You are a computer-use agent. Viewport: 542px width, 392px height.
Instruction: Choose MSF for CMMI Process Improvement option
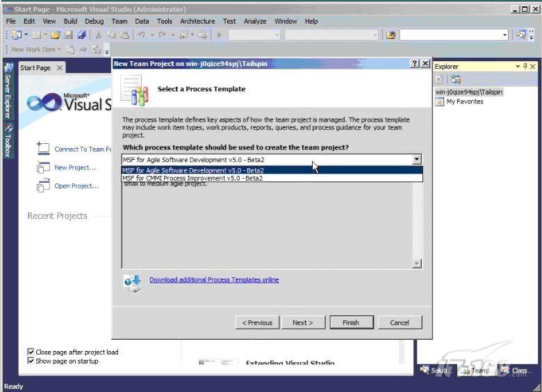point(272,178)
